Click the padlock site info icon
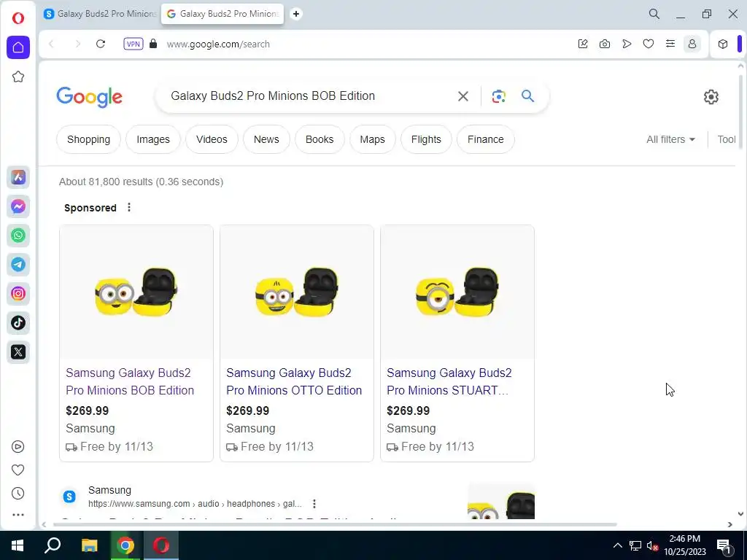The height and width of the screenshot is (560, 747). pos(153,44)
